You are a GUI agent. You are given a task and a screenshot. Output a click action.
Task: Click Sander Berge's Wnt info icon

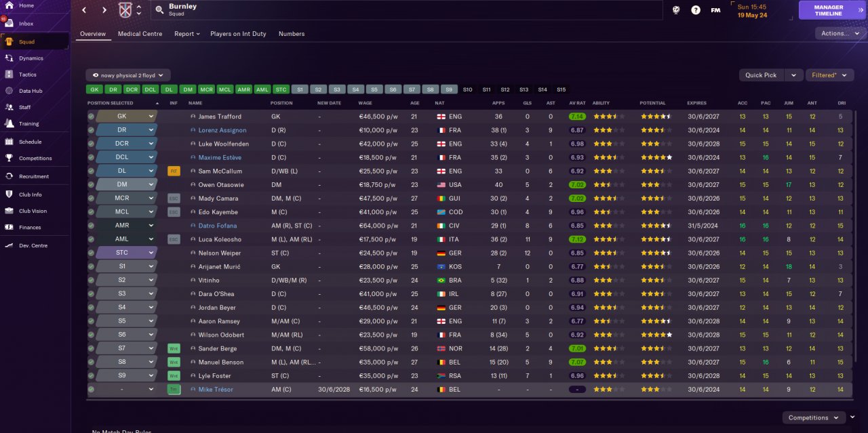tap(174, 348)
